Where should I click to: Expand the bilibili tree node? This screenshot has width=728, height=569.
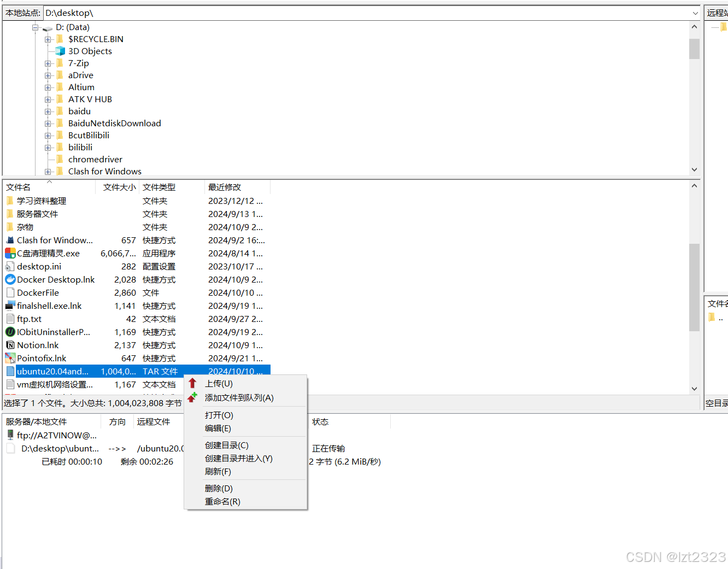pos(48,148)
